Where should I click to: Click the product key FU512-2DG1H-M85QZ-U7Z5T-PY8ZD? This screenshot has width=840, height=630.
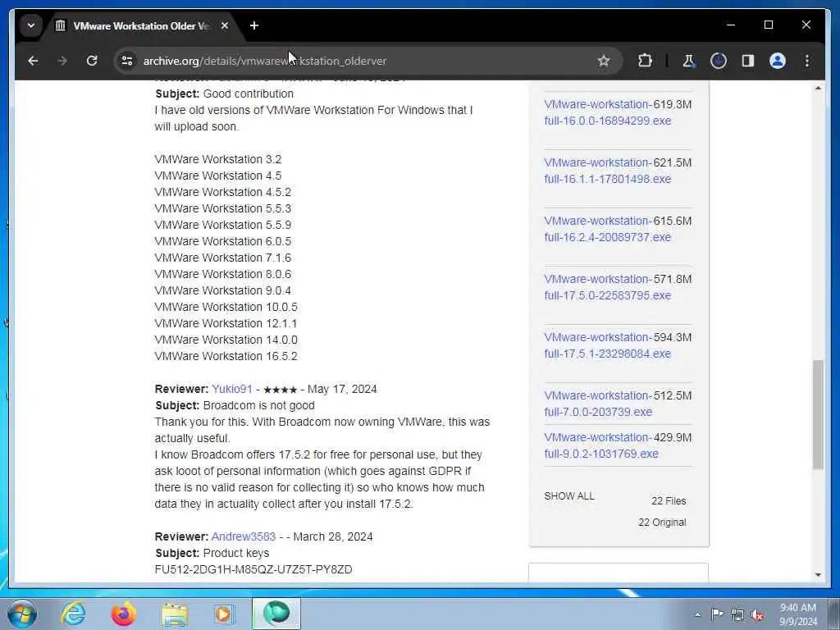coord(253,569)
